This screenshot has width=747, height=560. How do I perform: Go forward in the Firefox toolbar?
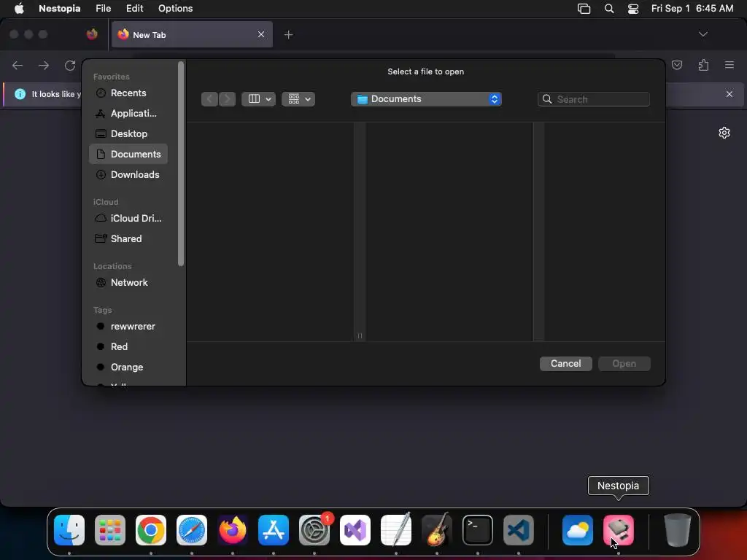click(x=44, y=65)
